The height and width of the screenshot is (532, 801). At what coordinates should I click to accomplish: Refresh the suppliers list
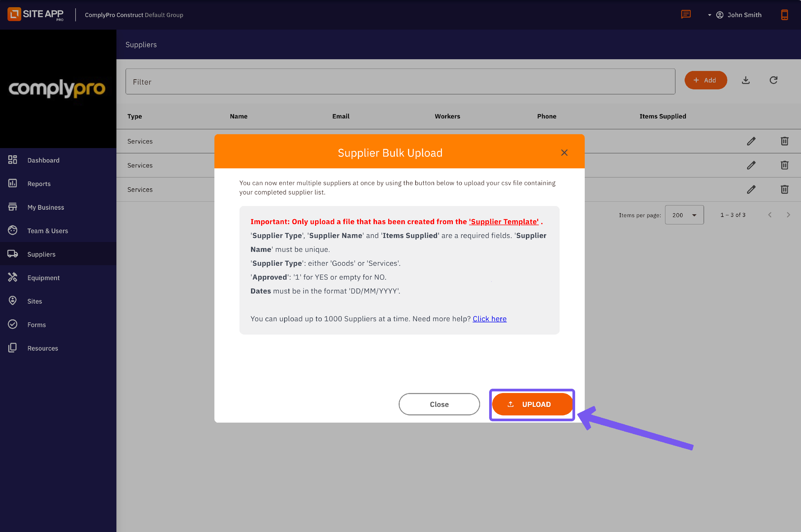[x=773, y=80]
